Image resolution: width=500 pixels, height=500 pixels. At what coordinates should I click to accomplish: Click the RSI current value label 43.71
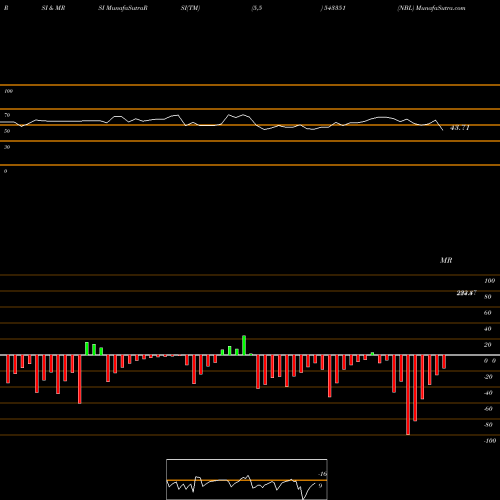click(x=460, y=128)
